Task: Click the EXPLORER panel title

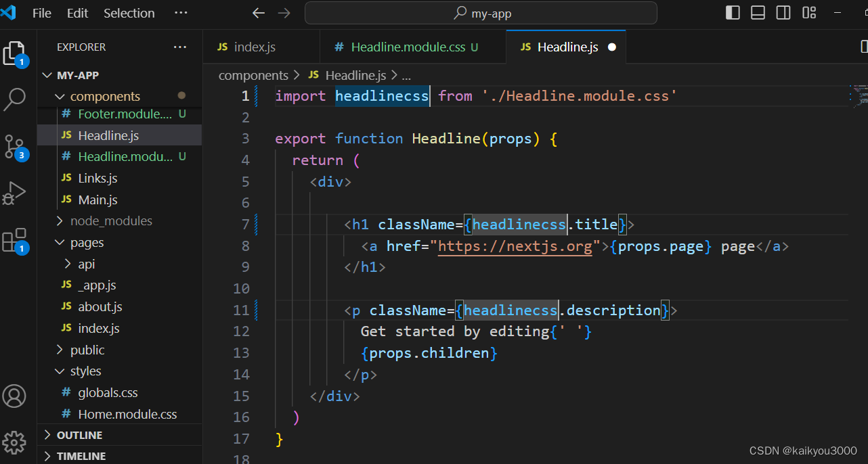Action: 81,47
